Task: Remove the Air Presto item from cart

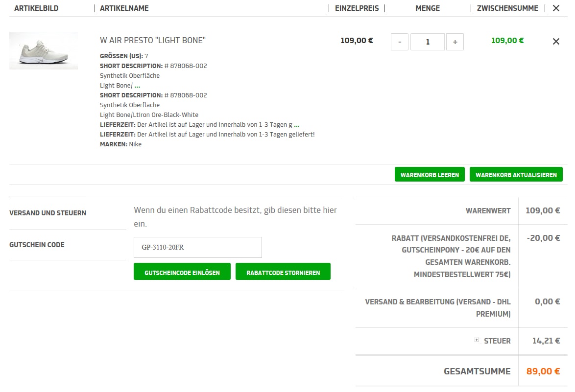Action: [556, 42]
